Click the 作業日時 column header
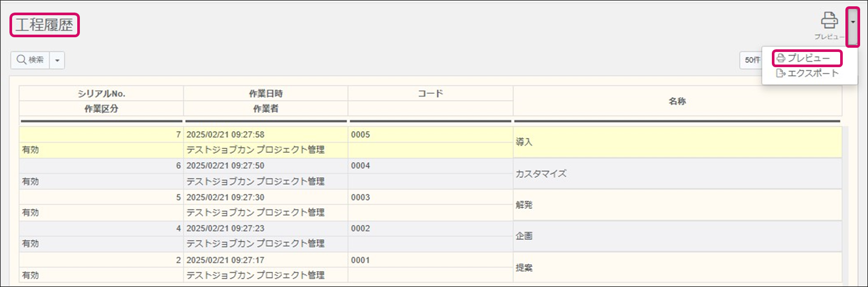The width and height of the screenshot is (868, 287). tap(265, 93)
